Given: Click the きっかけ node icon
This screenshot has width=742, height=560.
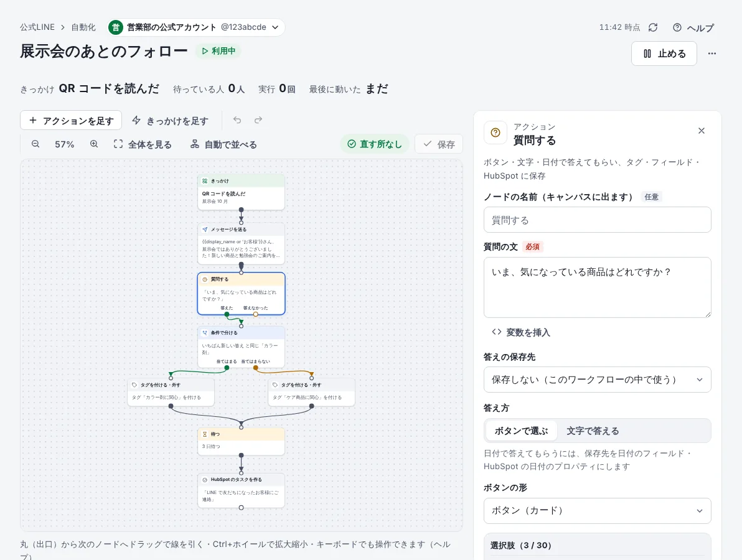Looking at the screenshot, I should [x=205, y=180].
